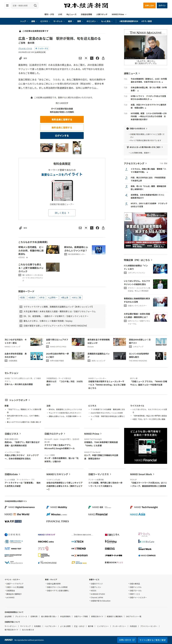This screenshot has width=172, height=644.
Task: Open 日経xTECH logo link
Action: pos(78,542)
